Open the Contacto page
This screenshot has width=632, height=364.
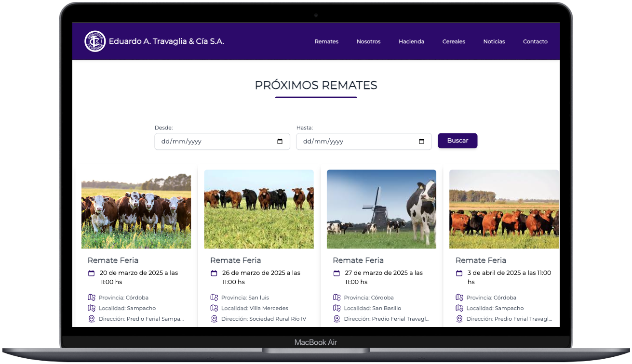point(535,42)
